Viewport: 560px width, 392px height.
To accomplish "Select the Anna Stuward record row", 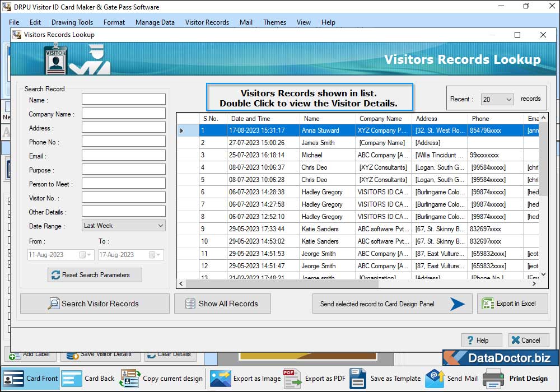I will pyautogui.click(x=358, y=130).
